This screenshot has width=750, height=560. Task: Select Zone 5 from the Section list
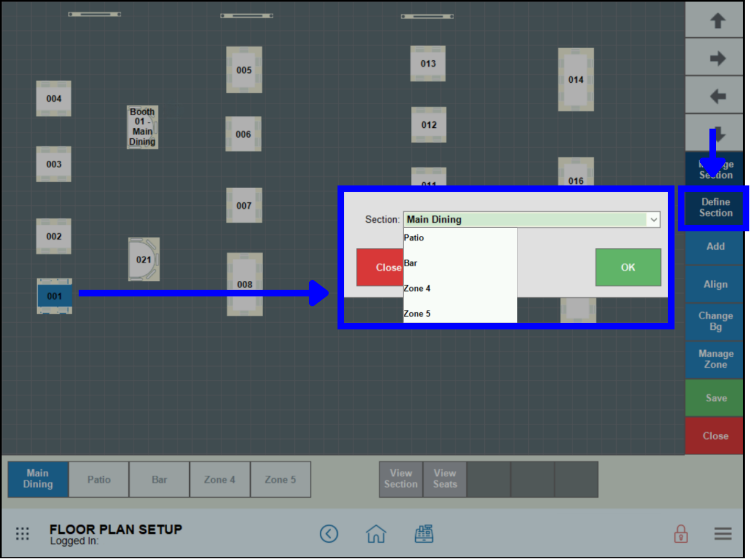417,313
